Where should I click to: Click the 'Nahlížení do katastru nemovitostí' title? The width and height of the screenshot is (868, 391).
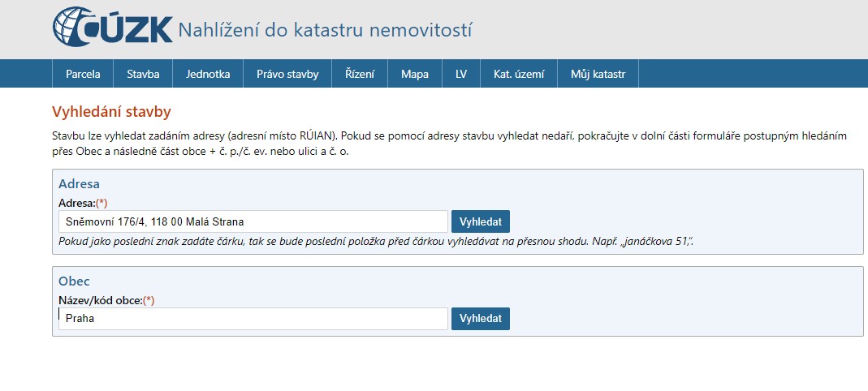click(x=324, y=31)
